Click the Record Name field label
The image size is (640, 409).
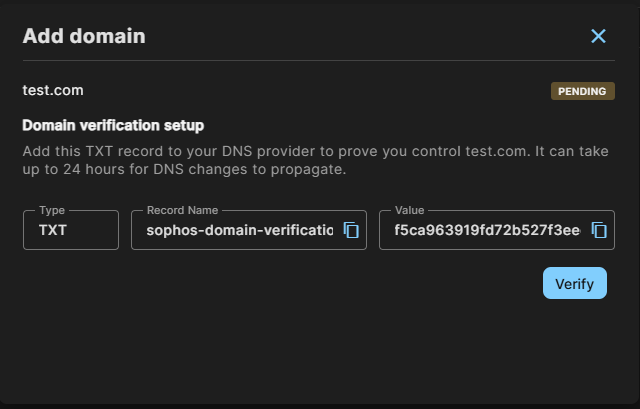pos(182,210)
